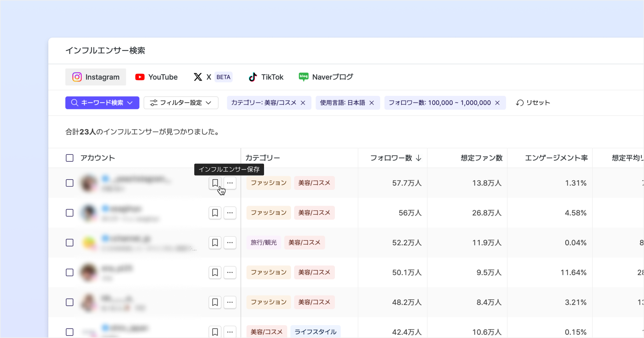Image resolution: width=644 pixels, height=338 pixels.
Task: Bookmark the influencer with 52.2万人 followers
Action: click(x=215, y=243)
